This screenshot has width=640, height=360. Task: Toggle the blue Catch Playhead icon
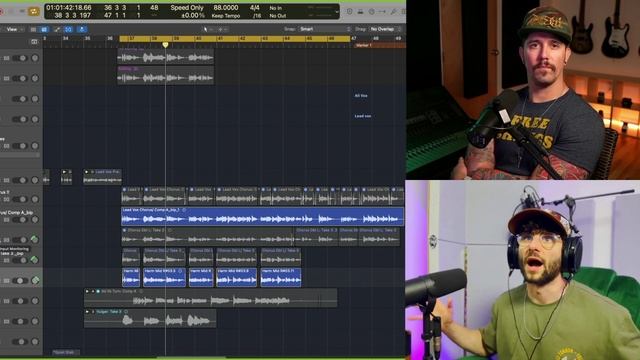pos(82,29)
